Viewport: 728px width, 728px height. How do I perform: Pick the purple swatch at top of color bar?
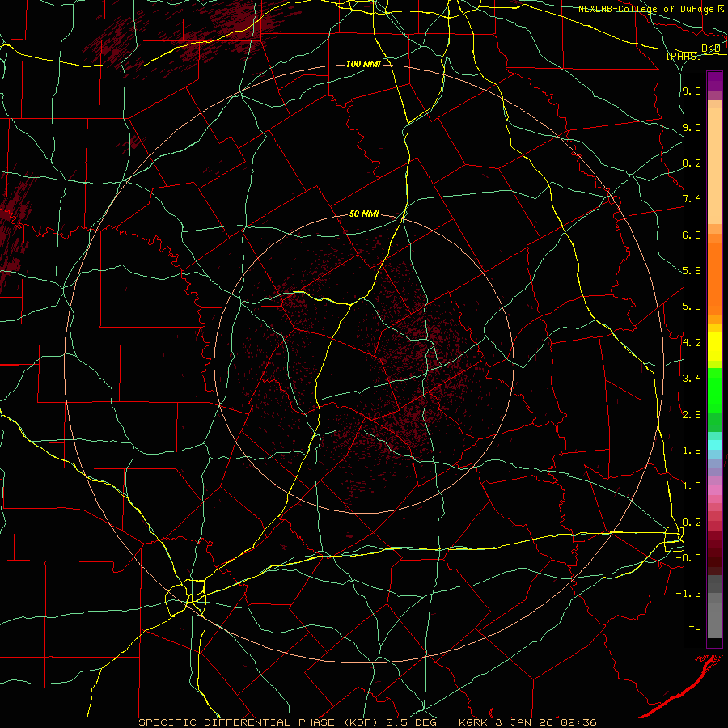point(714,81)
